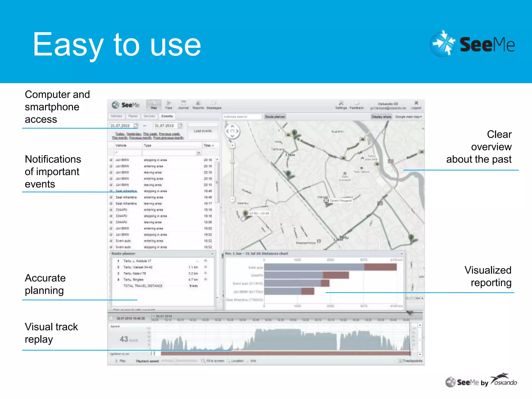Open the Trips view icon

(x=169, y=105)
